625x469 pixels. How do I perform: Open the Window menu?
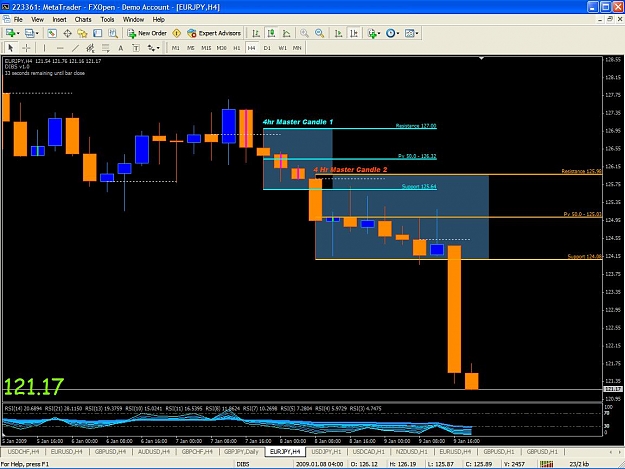pos(133,19)
